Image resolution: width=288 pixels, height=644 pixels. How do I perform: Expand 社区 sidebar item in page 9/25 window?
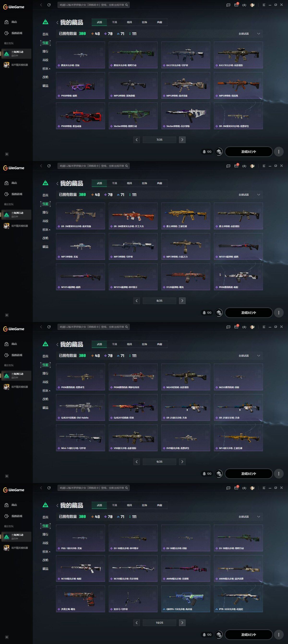[x=46, y=390]
